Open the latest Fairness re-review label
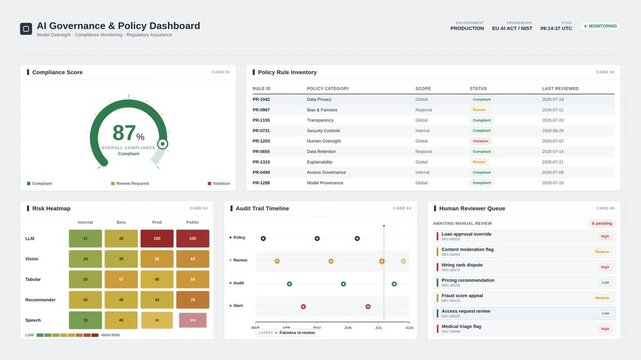Image resolution: width=641 pixels, height=360 pixels. pyautogui.click(x=287, y=333)
